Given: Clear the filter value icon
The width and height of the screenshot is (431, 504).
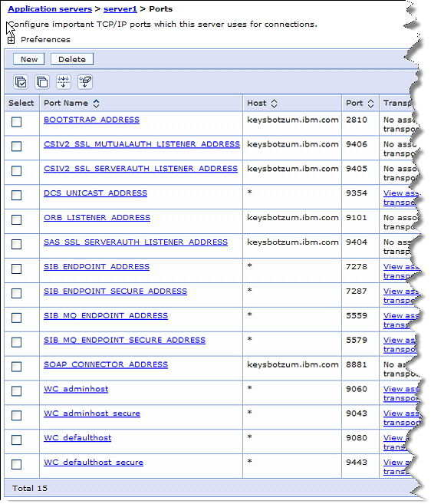Looking at the screenshot, I should (x=85, y=82).
